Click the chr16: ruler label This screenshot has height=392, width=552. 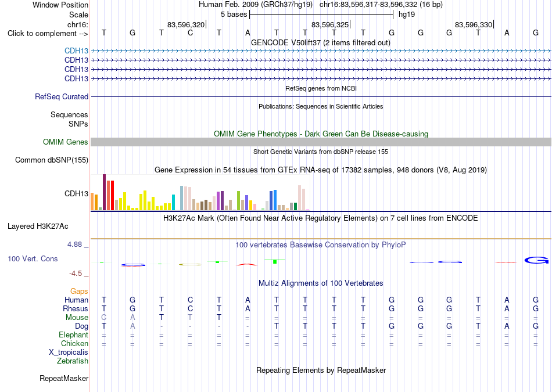coord(77,24)
